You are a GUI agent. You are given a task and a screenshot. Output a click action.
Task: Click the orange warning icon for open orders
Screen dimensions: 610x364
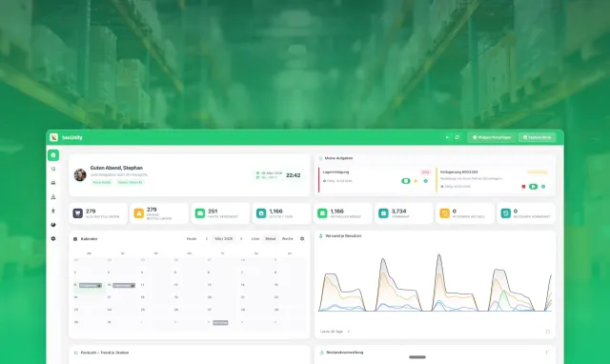click(139, 213)
